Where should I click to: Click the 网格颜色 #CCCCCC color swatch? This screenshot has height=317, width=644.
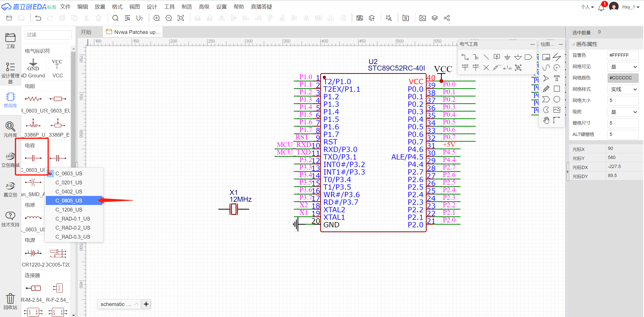tap(623, 78)
